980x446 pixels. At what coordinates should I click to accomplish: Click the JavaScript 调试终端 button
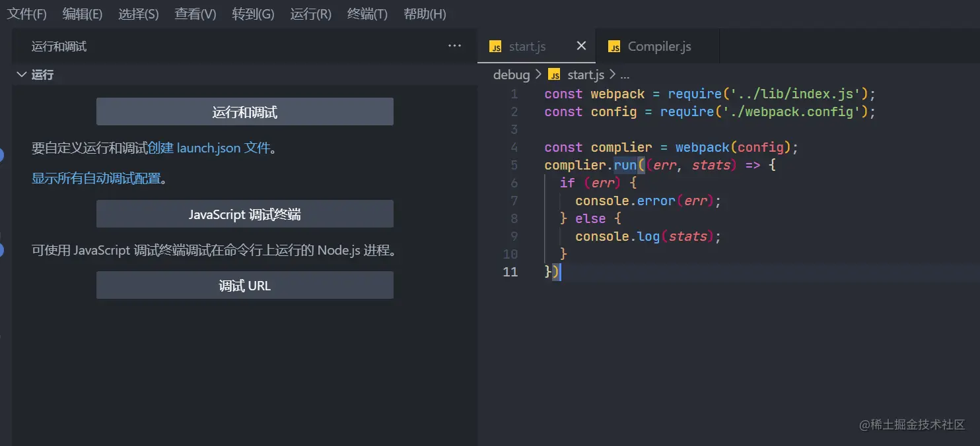[245, 214]
